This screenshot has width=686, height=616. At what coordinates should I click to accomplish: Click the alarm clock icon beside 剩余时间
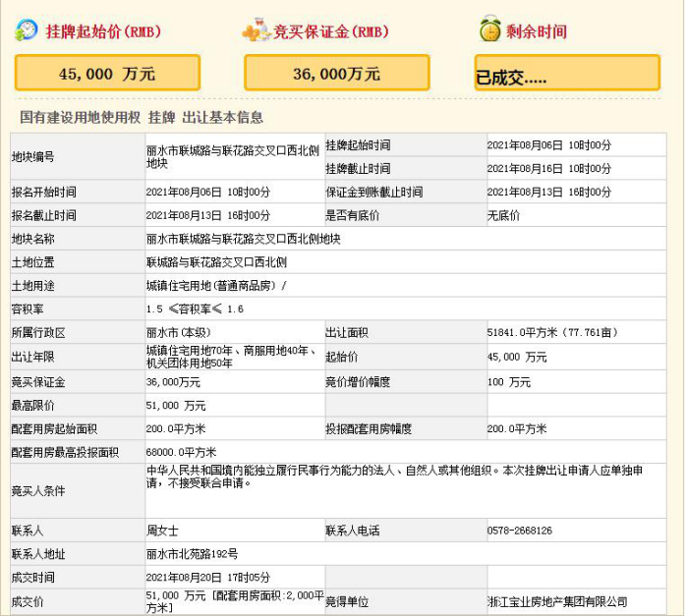[489, 29]
